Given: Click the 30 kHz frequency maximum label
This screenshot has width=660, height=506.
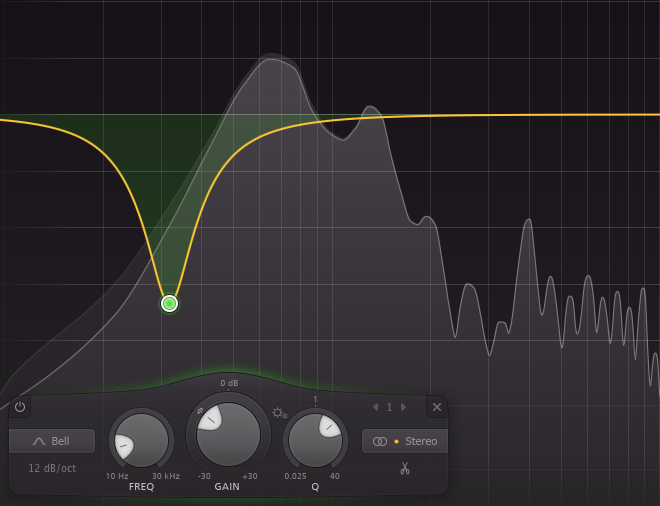Looking at the screenshot, I should click(166, 476).
